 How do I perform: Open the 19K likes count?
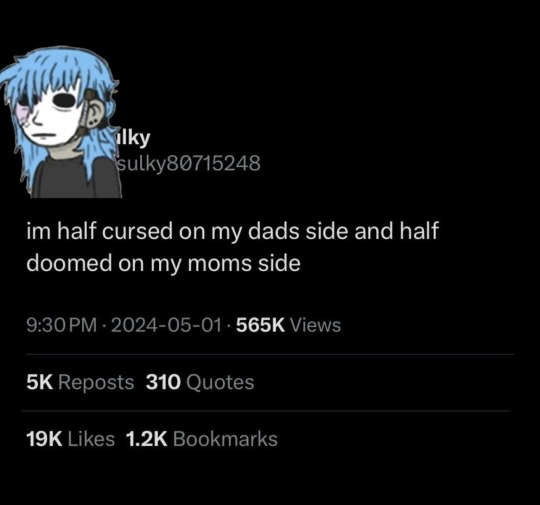click(44, 439)
